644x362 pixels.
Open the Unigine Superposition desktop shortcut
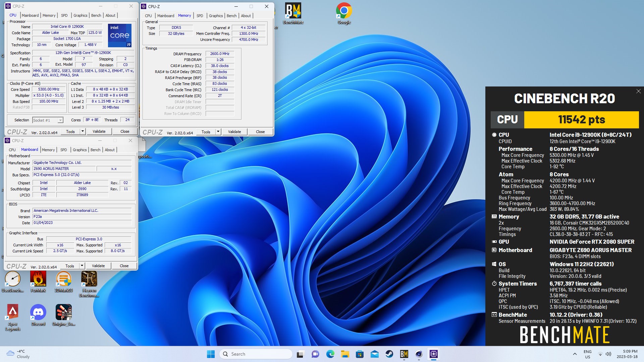pos(63,315)
